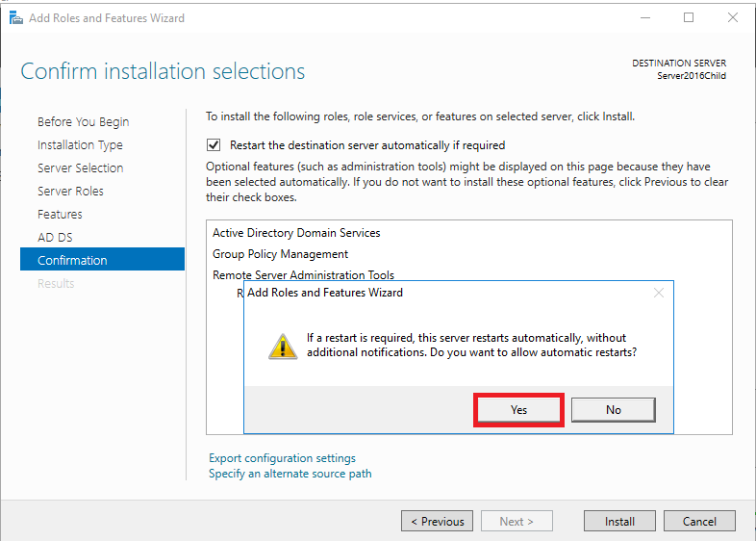Maximize the wizard window
This screenshot has height=541, width=756.
tap(689, 18)
